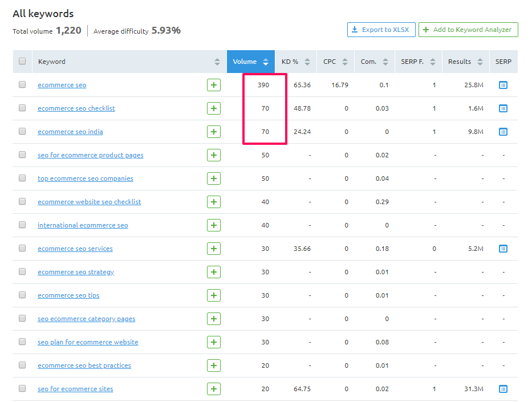Check 'seo ecommerce category pages' checkbox

[22, 319]
